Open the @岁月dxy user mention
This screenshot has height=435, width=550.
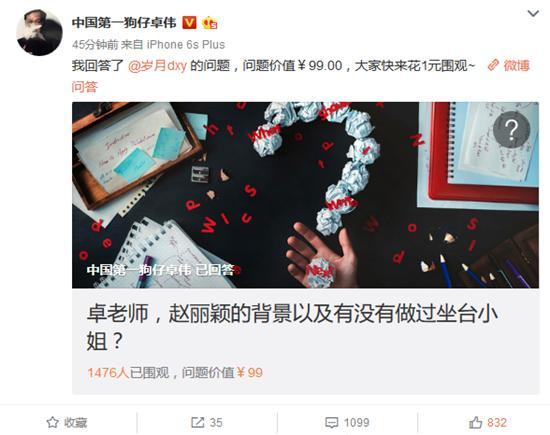tap(157, 66)
